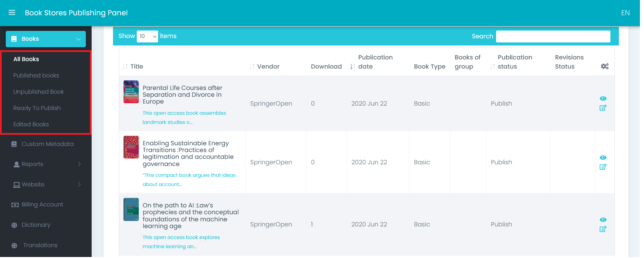Click edit icon for On the path to AI
This screenshot has width=644, height=258.
tap(603, 229)
